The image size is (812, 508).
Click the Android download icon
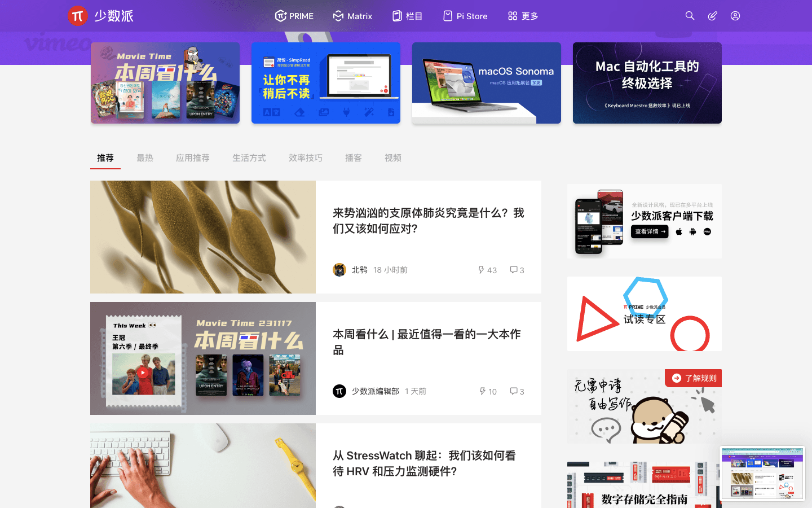point(693,231)
